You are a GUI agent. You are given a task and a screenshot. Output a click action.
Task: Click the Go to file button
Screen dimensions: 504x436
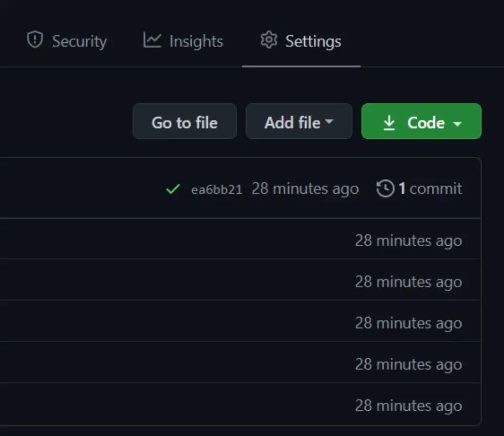[185, 121]
